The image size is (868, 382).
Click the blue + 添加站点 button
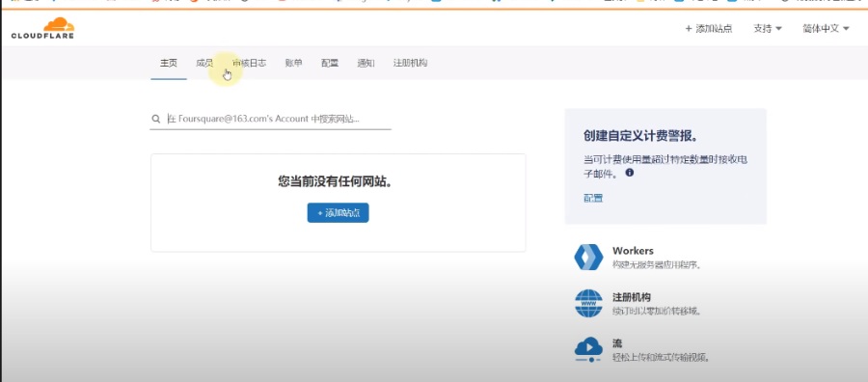[339, 213]
